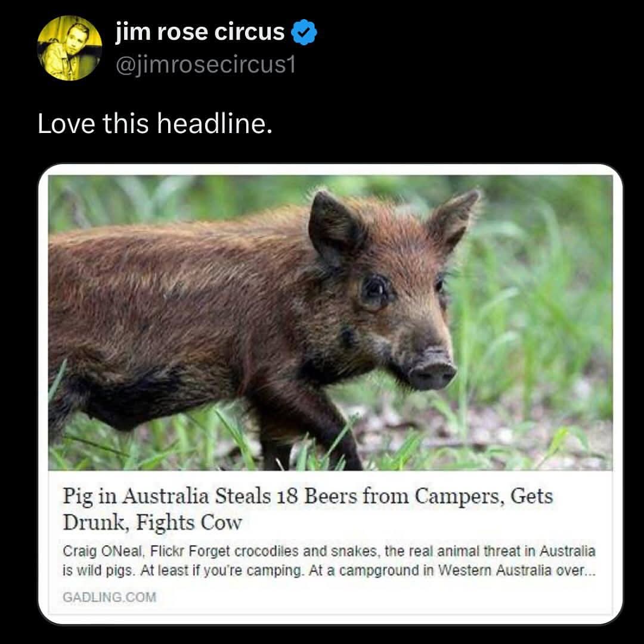Click the blue verified checkmark badge

(x=304, y=32)
